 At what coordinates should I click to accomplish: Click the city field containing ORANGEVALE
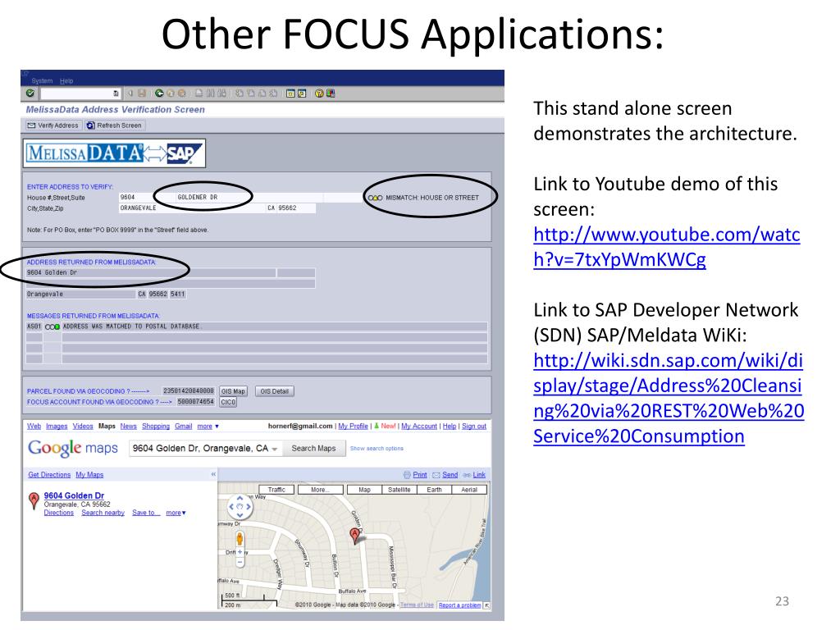[192, 208]
